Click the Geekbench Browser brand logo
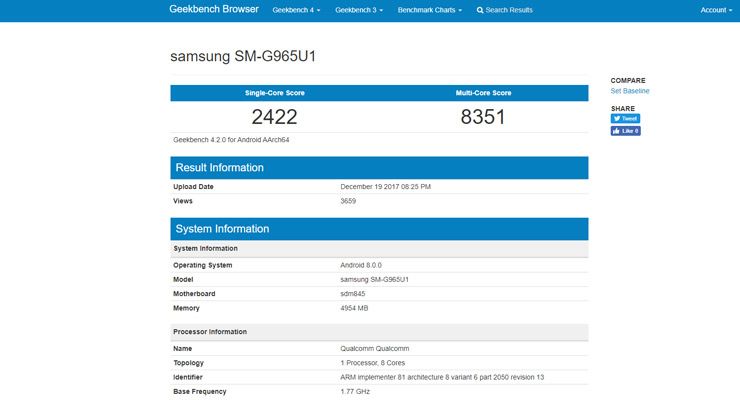 click(x=213, y=10)
